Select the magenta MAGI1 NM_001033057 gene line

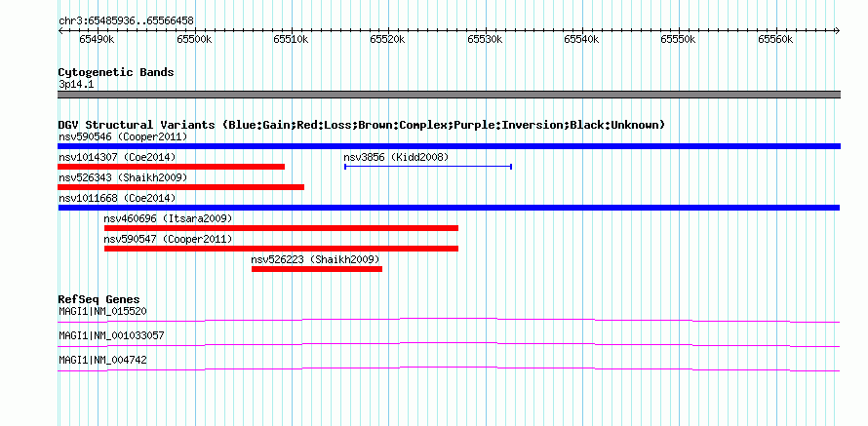(x=449, y=344)
